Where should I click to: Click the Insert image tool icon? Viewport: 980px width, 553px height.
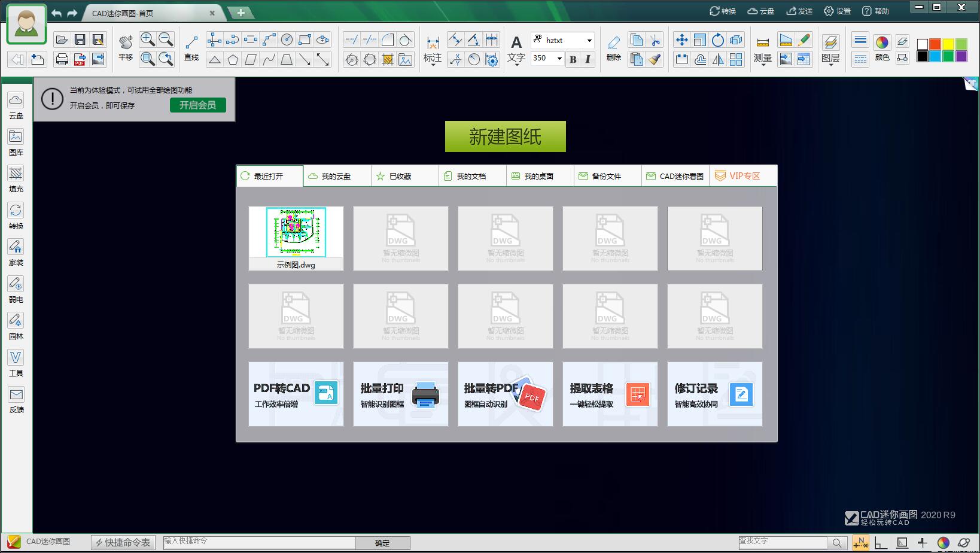click(x=406, y=59)
